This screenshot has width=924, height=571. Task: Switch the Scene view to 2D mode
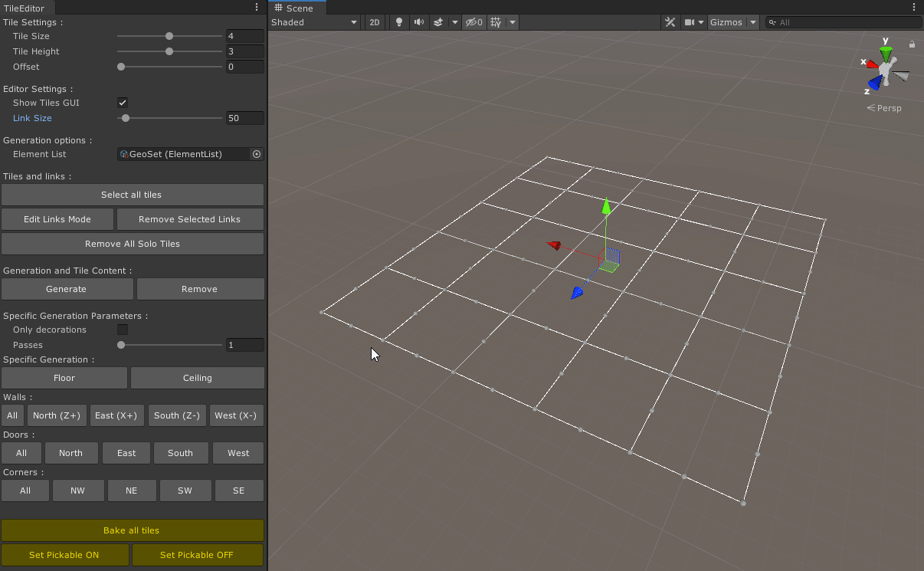374,22
